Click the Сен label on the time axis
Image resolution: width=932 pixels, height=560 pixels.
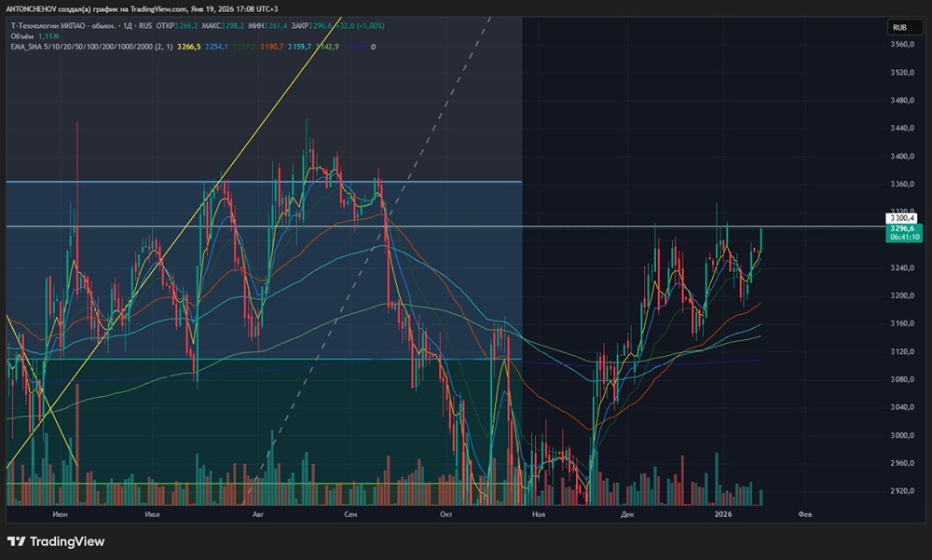pyautogui.click(x=350, y=513)
